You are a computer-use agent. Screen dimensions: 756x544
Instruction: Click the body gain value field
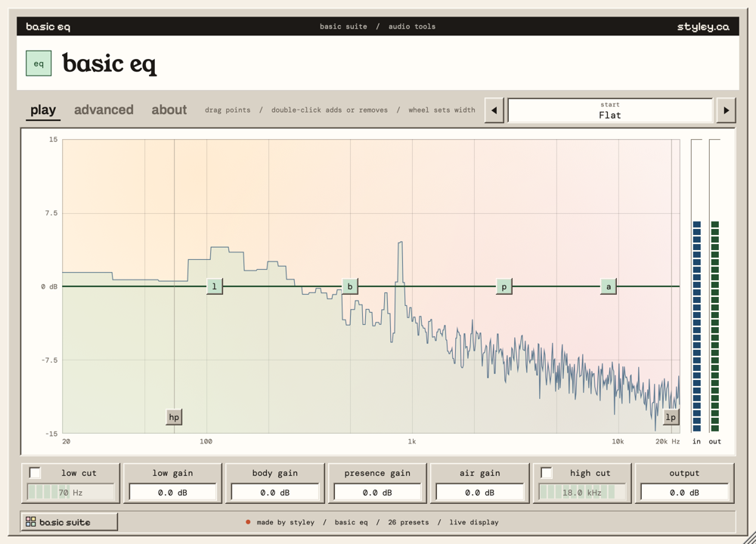tap(275, 493)
